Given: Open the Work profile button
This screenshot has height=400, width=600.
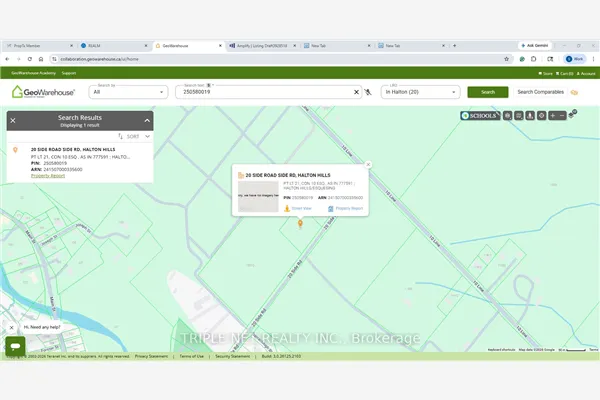Looking at the screenshot, I should tap(574, 59).
